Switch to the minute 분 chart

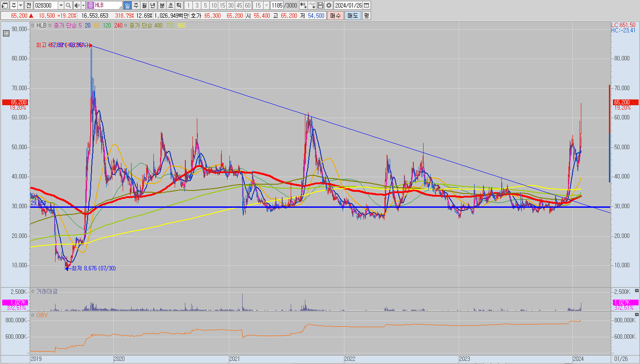click(161, 5)
